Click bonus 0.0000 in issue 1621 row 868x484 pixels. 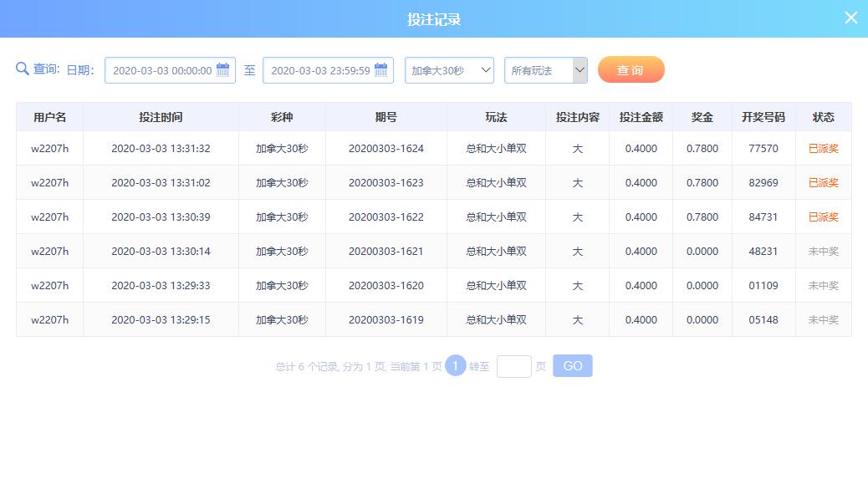[x=702, y=251]
